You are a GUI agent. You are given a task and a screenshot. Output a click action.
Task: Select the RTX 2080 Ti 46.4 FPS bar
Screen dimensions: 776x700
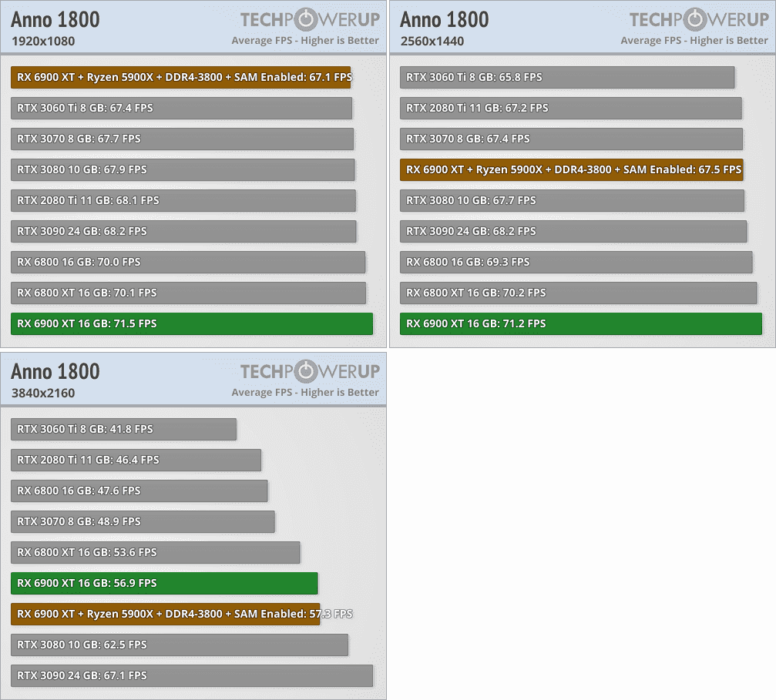pyautogui.click(x=136, y=460)
